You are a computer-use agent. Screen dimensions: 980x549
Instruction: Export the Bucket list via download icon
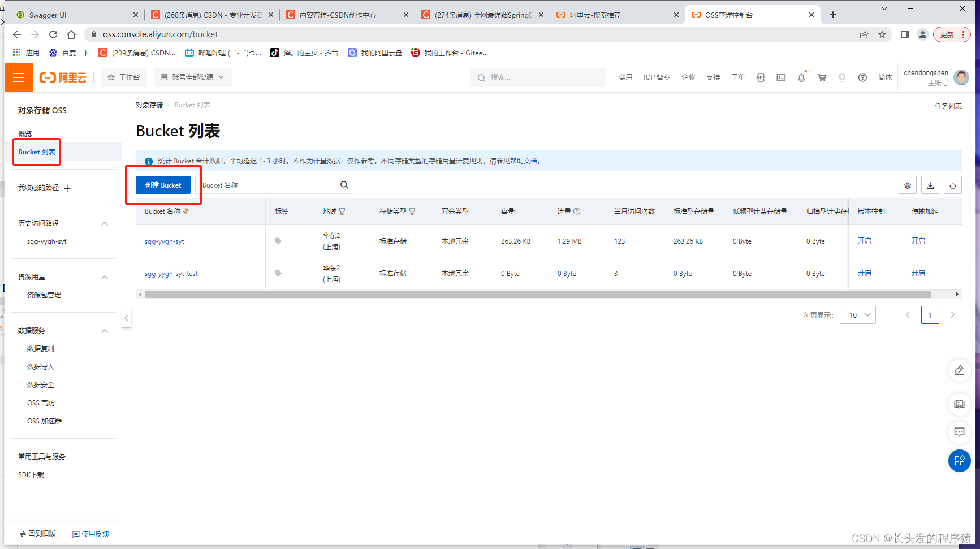pyautogui.click(x=930, y=185)
